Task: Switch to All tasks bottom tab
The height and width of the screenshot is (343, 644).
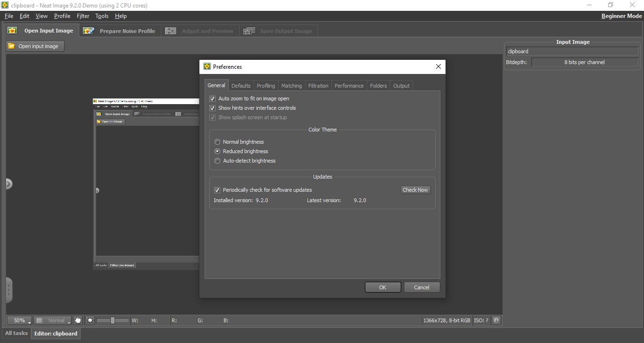Action: point(17,333)
